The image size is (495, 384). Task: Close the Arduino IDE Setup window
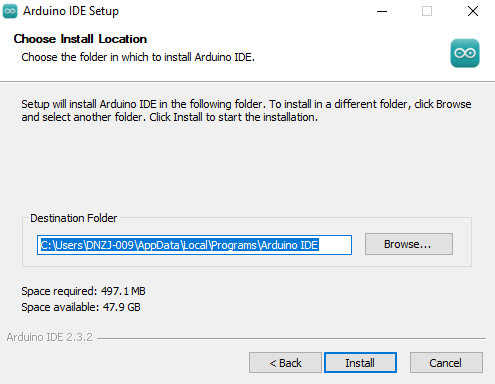click(473, 11)
